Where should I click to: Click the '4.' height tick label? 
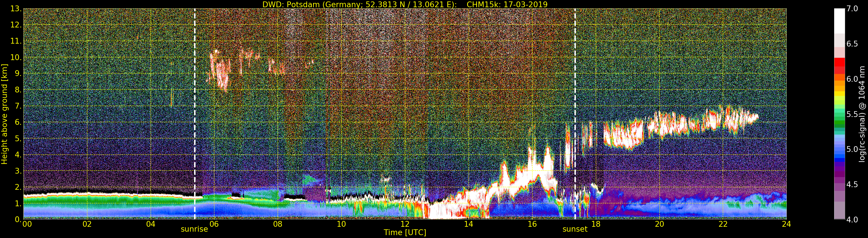point(18,155)
